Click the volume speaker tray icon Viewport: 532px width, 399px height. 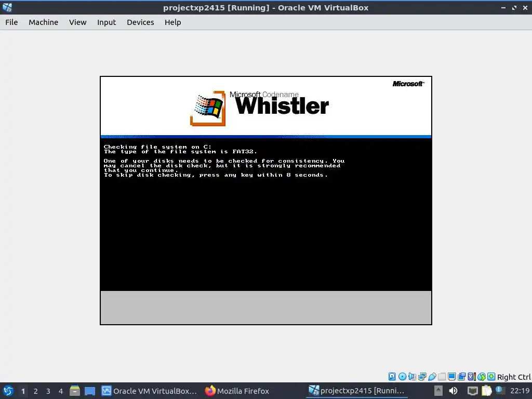point(453,391)
